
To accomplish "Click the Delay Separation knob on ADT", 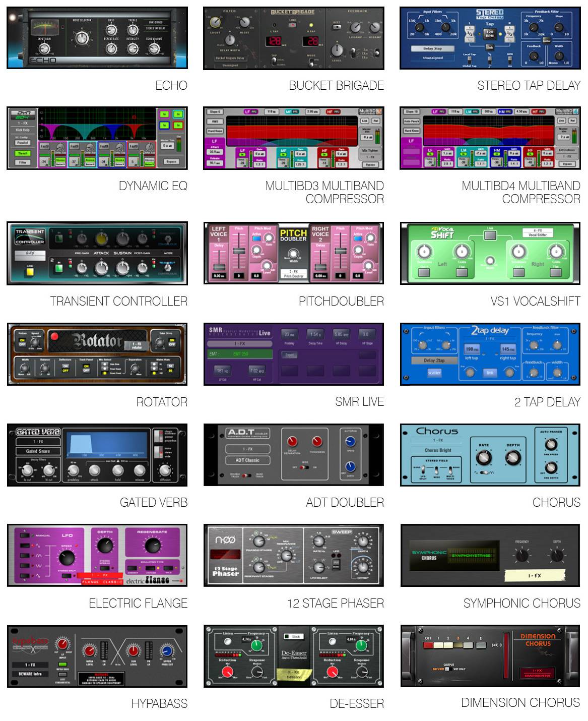I will point(292,441).
